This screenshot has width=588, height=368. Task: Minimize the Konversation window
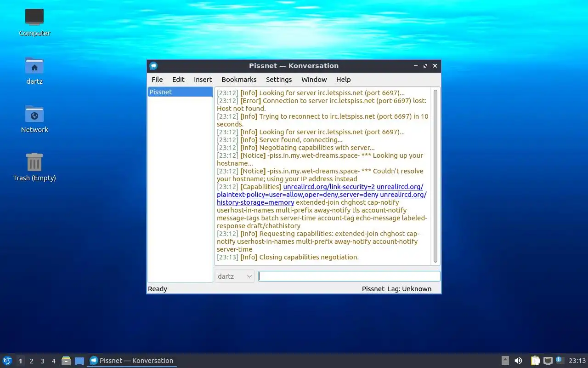coord(416,66)
